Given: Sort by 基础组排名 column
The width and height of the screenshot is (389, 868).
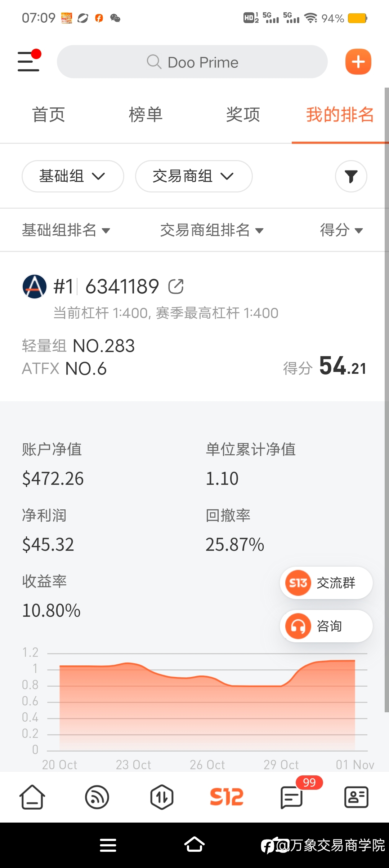Looking at the screenshot, I should pyautogui.click(x=66, y=230).
